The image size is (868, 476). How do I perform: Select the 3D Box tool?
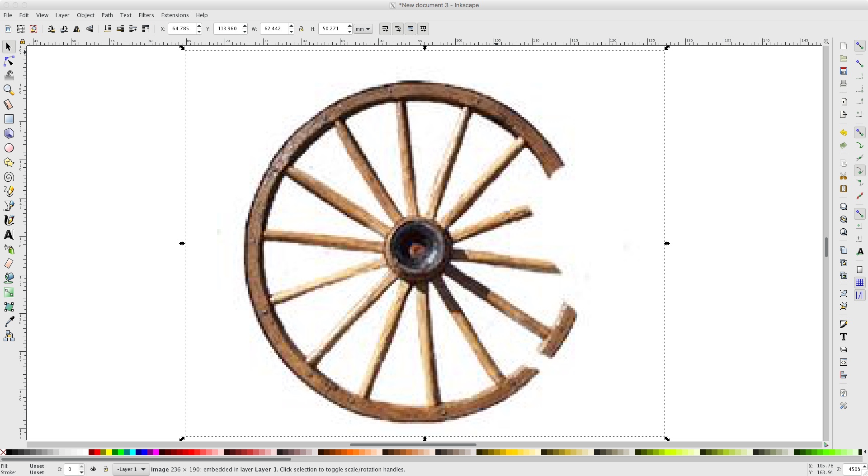[9, 133]
